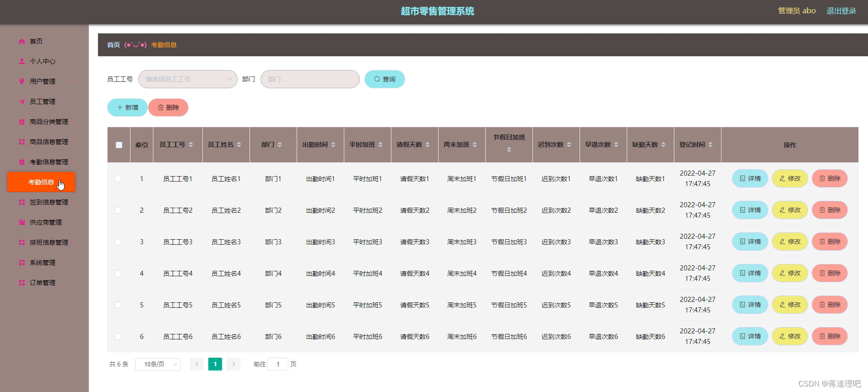The image size is (868, 392).
Task: Click the 查询 search button
Action: click(385, 79)
